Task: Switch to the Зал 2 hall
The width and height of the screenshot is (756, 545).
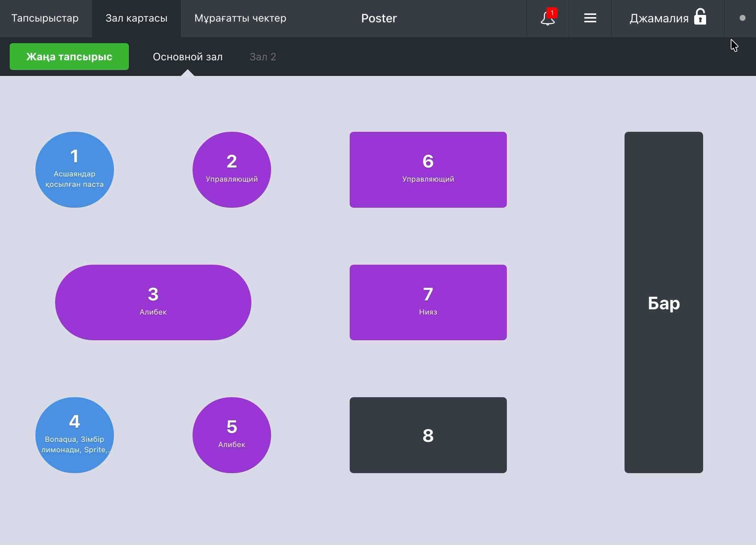Action: [263, 57]
